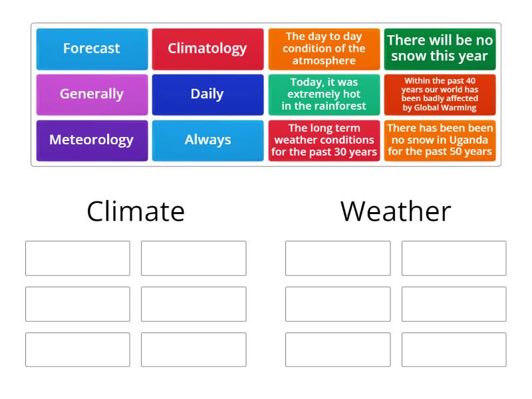Select the Climatology card
The image size is (532, 399).
click(x=207, y=48)
